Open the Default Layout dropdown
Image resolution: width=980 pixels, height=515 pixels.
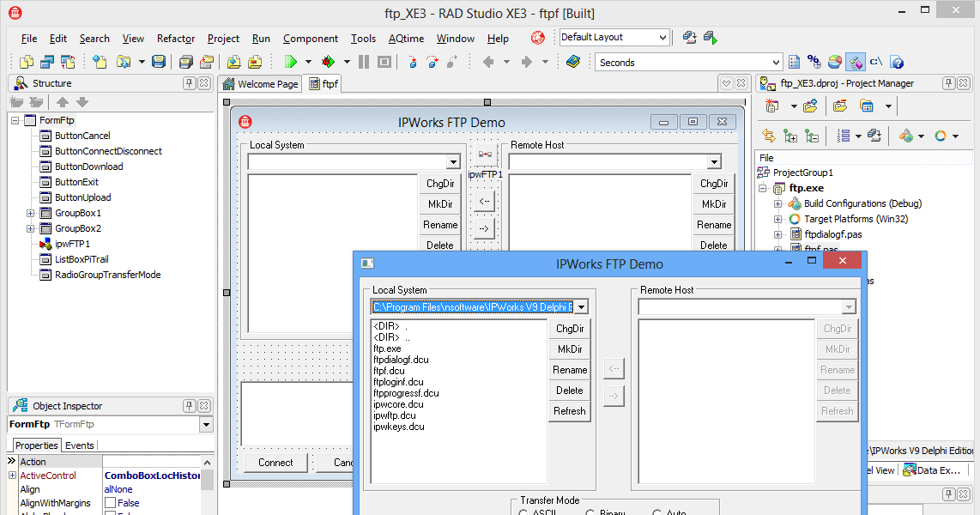(x=662, y=37)
